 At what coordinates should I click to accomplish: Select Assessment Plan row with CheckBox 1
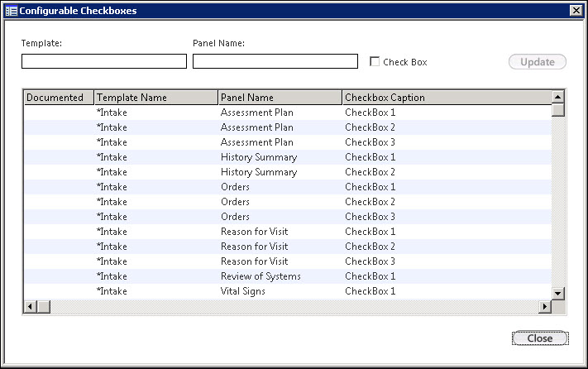click(x=288, y=113)
